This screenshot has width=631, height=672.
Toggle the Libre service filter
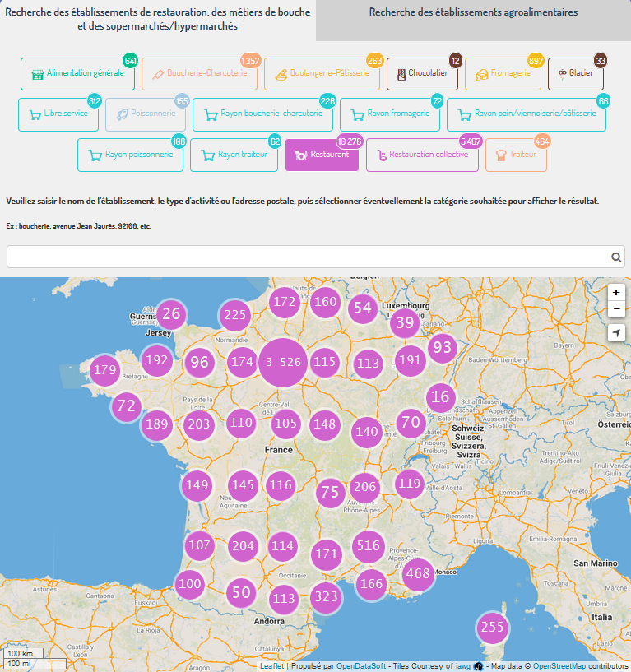(x=58, y=114)
